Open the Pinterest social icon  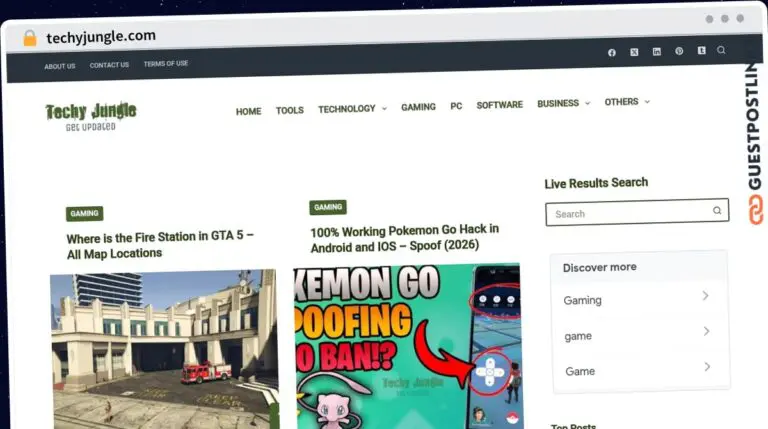point(679,51)
